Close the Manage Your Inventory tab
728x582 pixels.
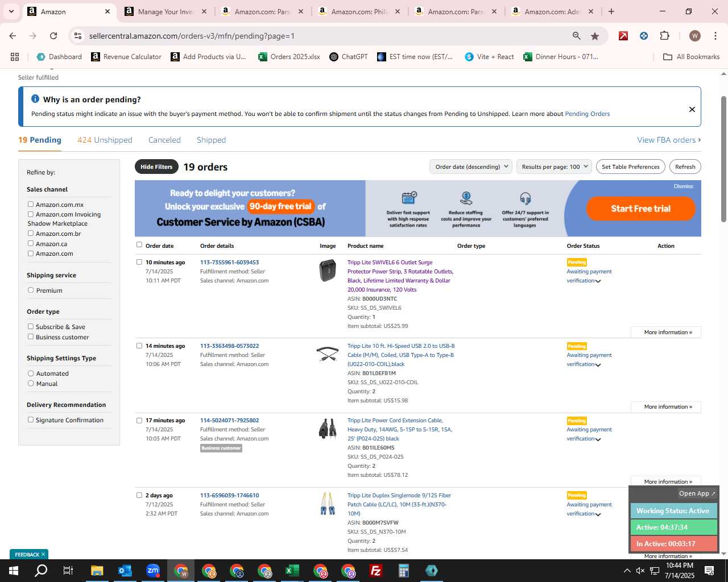point(204,11)
